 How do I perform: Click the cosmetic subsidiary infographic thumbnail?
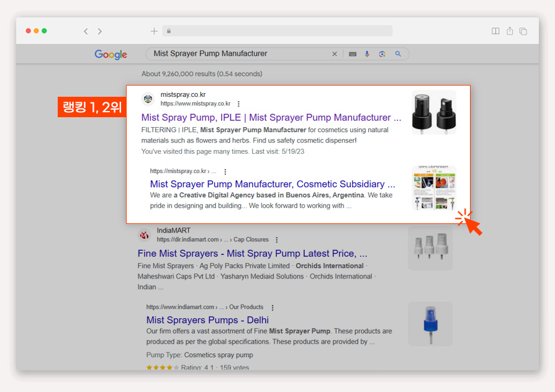click(x=434, y=188)
